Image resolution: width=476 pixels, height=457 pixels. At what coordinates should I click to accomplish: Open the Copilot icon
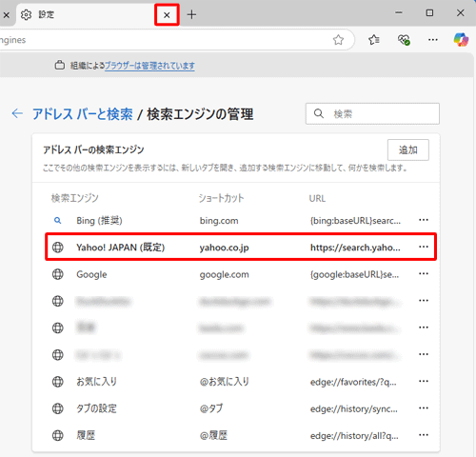[461, 40]
